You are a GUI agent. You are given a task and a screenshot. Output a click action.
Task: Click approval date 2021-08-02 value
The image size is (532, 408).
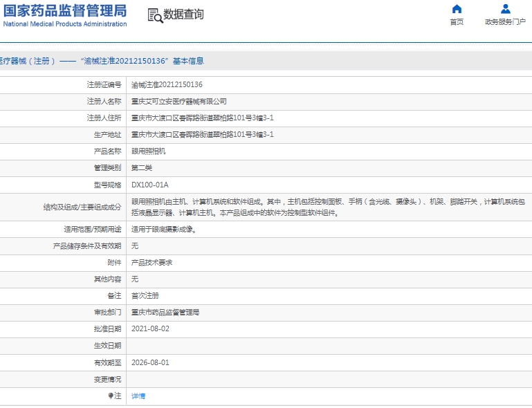pyautogui.click(x=150, y=329)
